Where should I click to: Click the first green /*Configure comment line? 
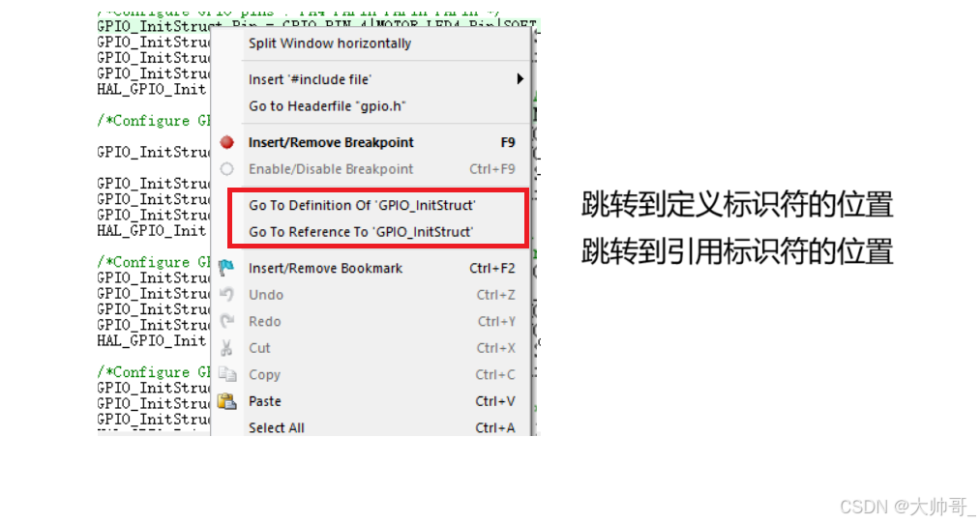[154, 121]
